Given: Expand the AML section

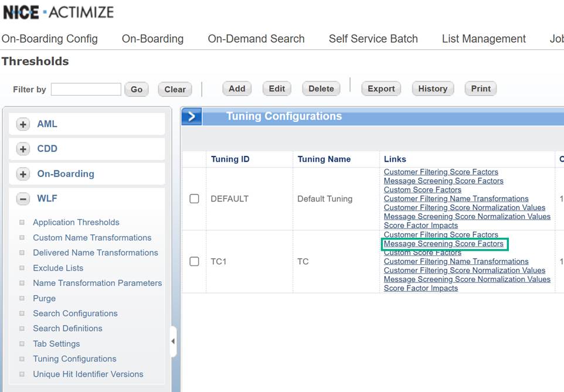Looking at the screenshot, I should (x=23, y=124).
